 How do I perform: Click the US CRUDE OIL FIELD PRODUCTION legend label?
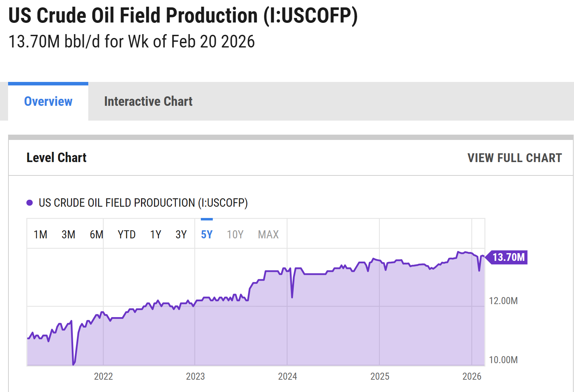pyautogui.click(x=143, y=203)
